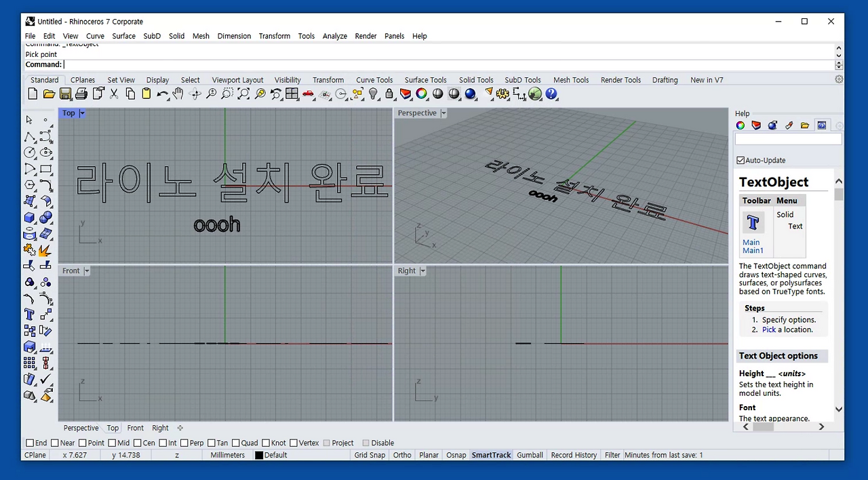Click the Print icon in toolbar
The image size is (868, 480).
81,94
